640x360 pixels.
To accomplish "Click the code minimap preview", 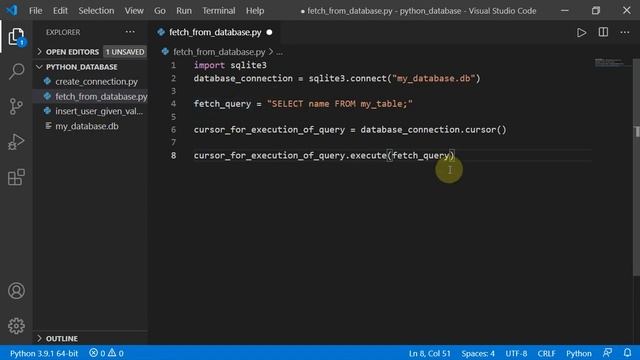I will point(610,63).
